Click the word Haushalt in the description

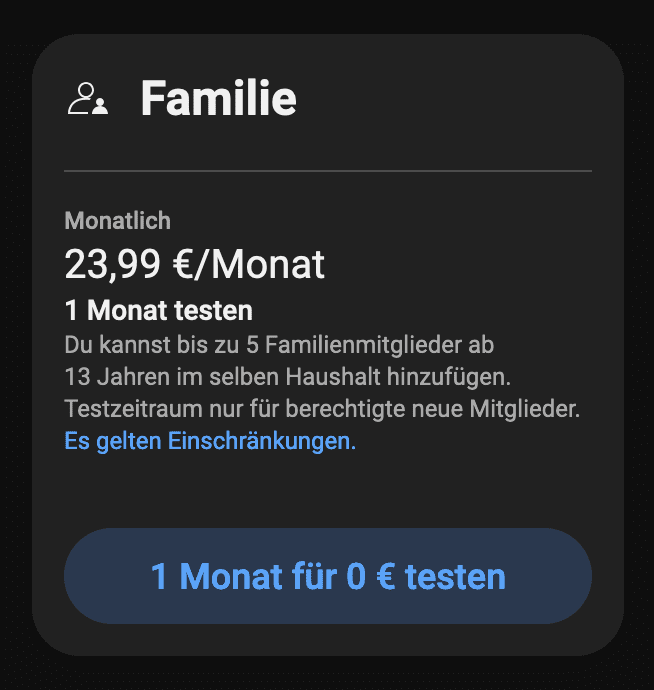click(333, 377)
